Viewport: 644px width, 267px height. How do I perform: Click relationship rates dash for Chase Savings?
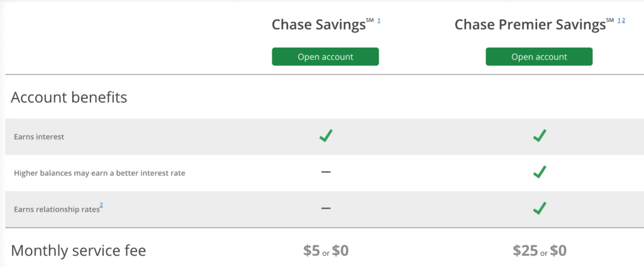[x=326, y=208]
